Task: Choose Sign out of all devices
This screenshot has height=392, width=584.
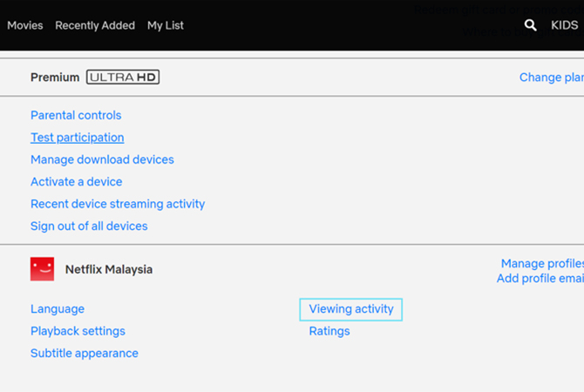Action: (89, 226)
